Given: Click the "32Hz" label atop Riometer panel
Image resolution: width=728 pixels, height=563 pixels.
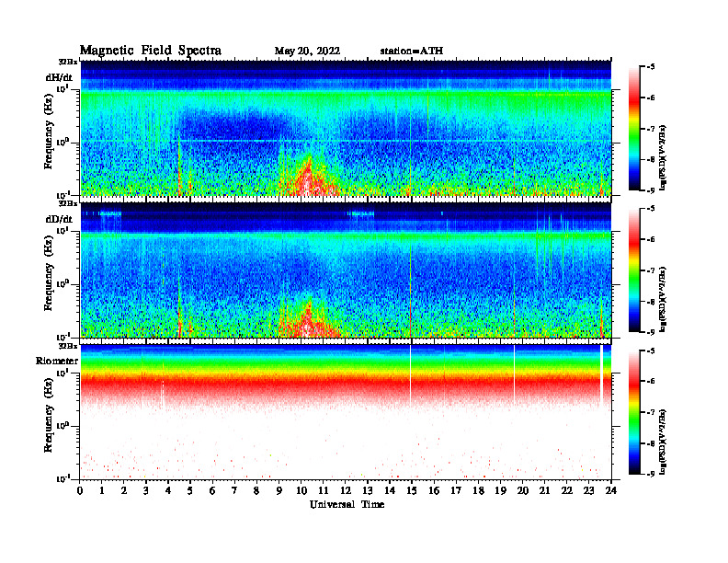Looking at the screenshot, I should [x=68, y=346].
